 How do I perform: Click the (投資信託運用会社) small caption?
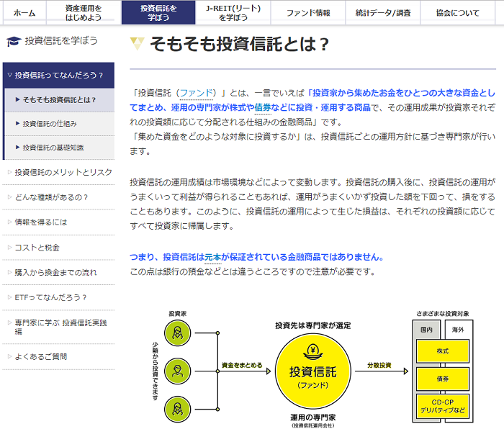pyautogui.click(x=313, y=426)
